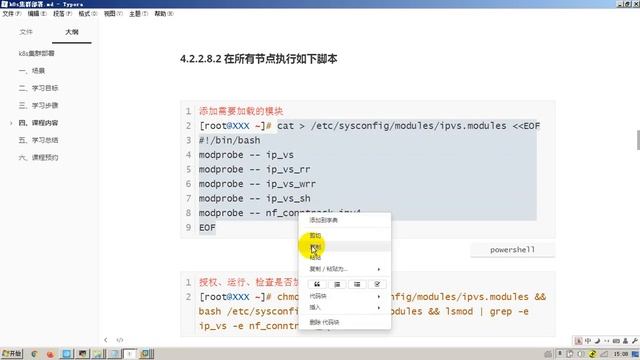Expand the arrow beside 四、课程内容
Image resolution: width=640 pixels, height=360 pixels.
click(x=11, y=123)
